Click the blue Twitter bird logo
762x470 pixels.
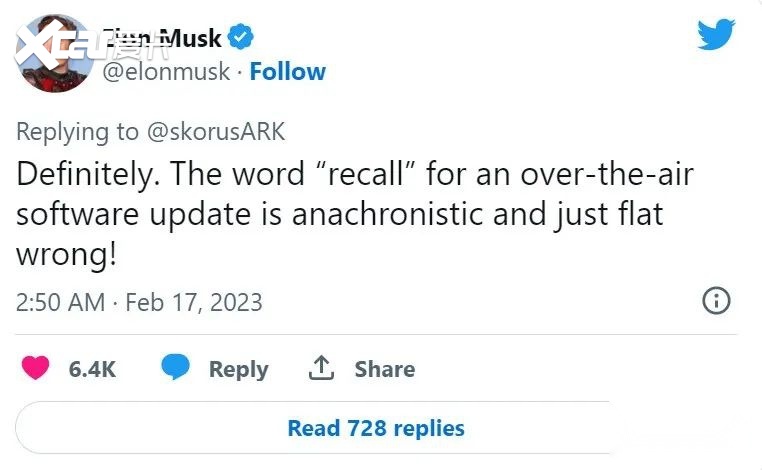pyautogui.click(x=716, y=35)
